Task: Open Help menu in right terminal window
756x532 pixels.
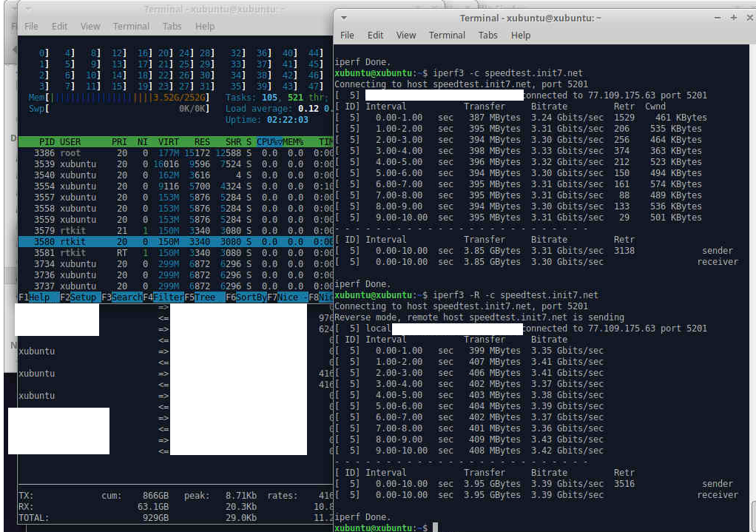Action: click(521, 36)
